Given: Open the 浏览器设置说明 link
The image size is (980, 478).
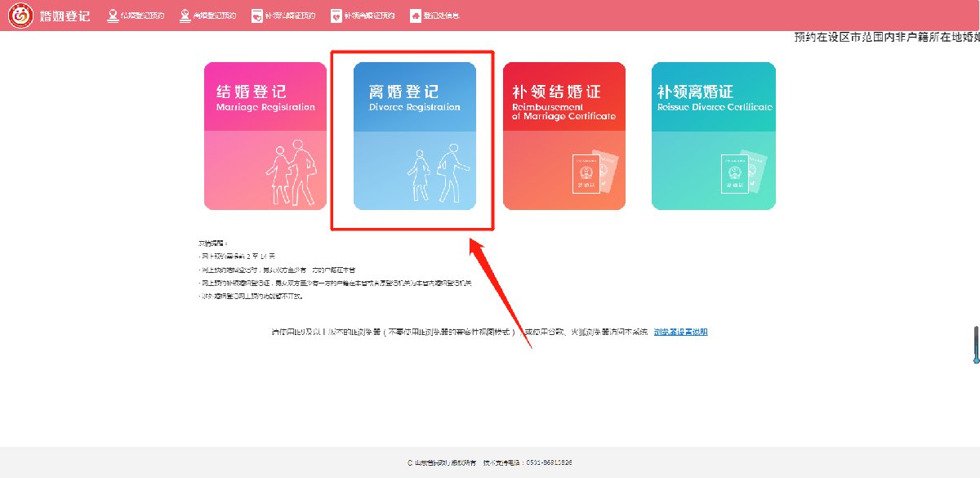Looking at the screenshot, I should [x=680, y=332].
